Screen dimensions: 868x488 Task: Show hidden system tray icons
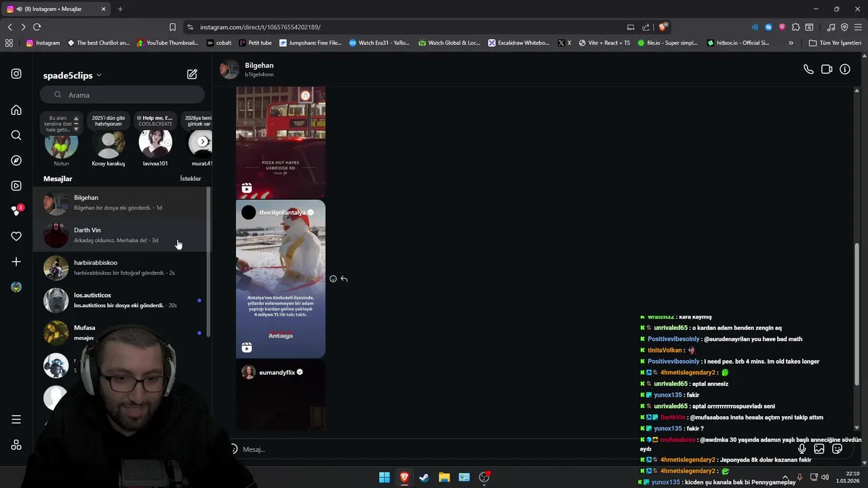pyautogui.click(x=785, y=477)
